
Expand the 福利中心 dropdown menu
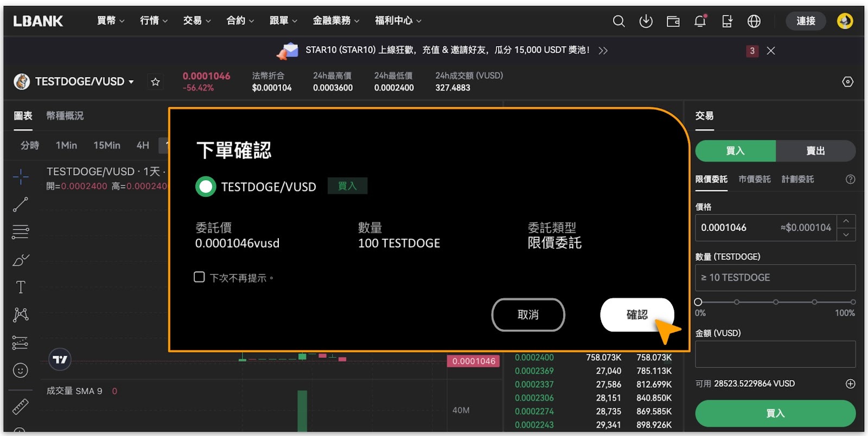(398, 21)
